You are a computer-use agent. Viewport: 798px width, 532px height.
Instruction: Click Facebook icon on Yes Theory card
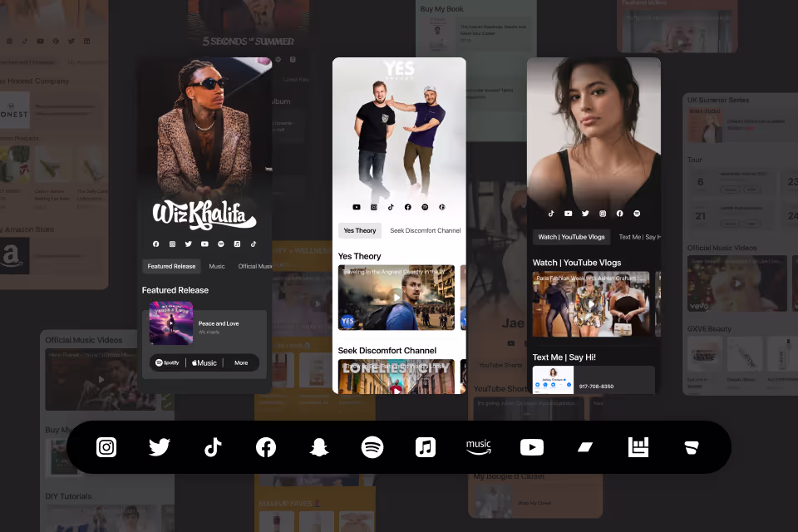coord(407,207)
